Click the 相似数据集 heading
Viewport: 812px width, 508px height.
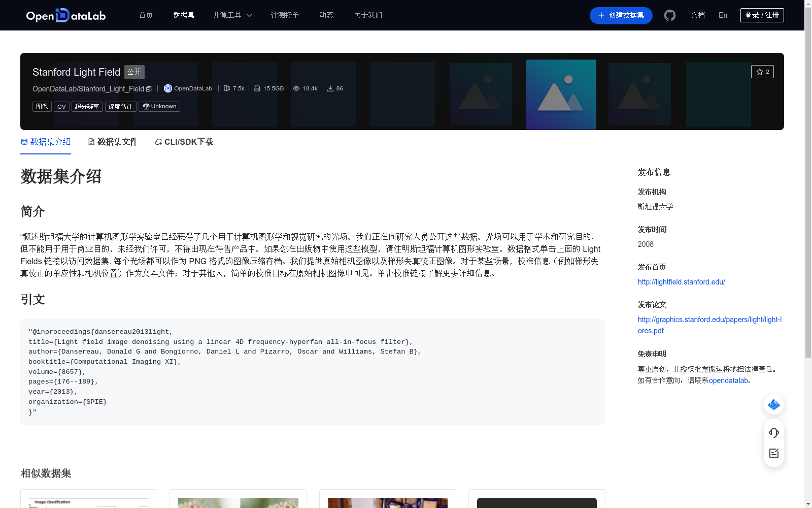[46, 473]
